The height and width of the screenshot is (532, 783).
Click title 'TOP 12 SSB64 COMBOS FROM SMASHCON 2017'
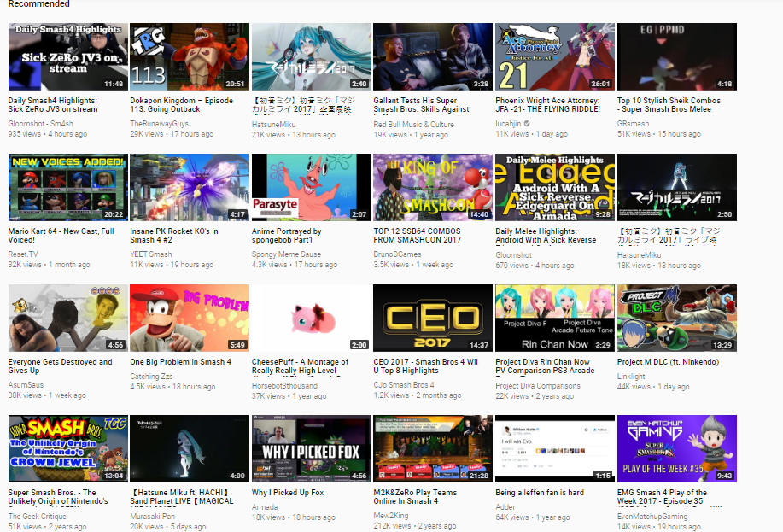(418, 236)
